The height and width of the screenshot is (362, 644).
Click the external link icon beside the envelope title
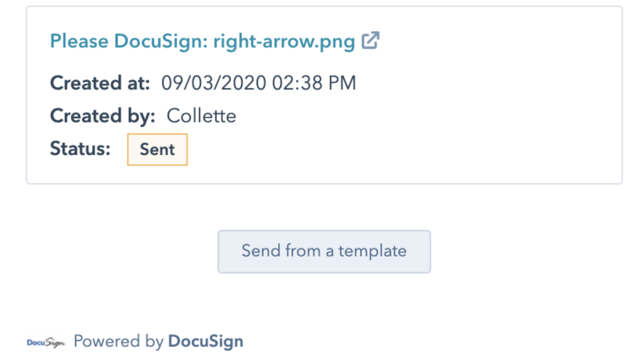(372, 40)
